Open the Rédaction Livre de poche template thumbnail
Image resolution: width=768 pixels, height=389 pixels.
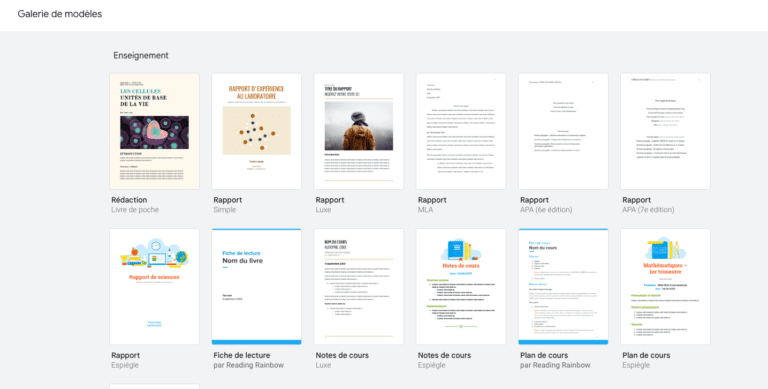pos(154,131)
